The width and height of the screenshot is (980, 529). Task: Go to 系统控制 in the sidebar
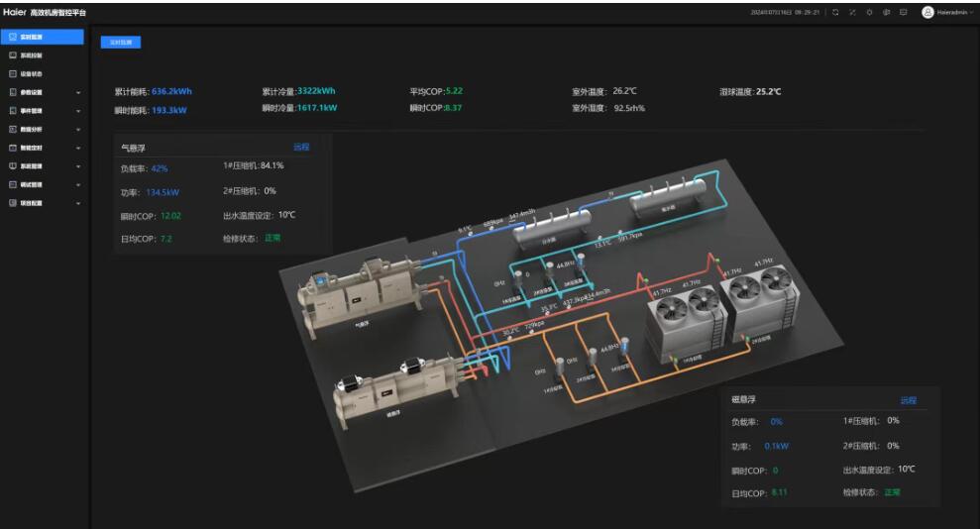click(x=32, y=55)
